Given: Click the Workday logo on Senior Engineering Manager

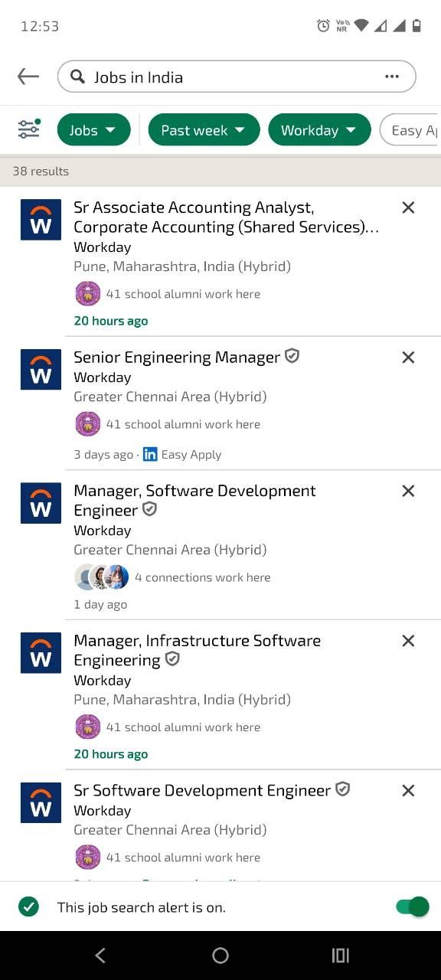Looking at the screenshot, I should tap(41, 370).
